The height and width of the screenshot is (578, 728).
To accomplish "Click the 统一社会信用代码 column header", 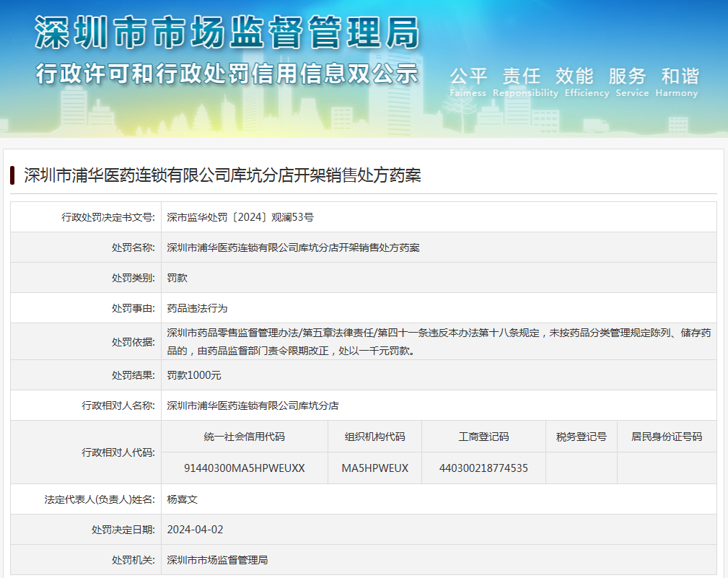I will [x=244, y=437].
